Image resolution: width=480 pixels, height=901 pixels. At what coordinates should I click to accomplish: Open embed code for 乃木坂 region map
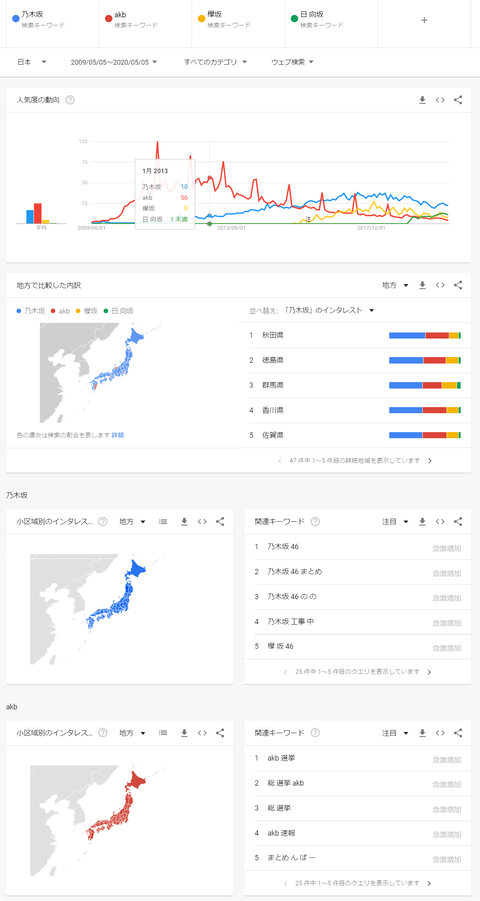202,522
